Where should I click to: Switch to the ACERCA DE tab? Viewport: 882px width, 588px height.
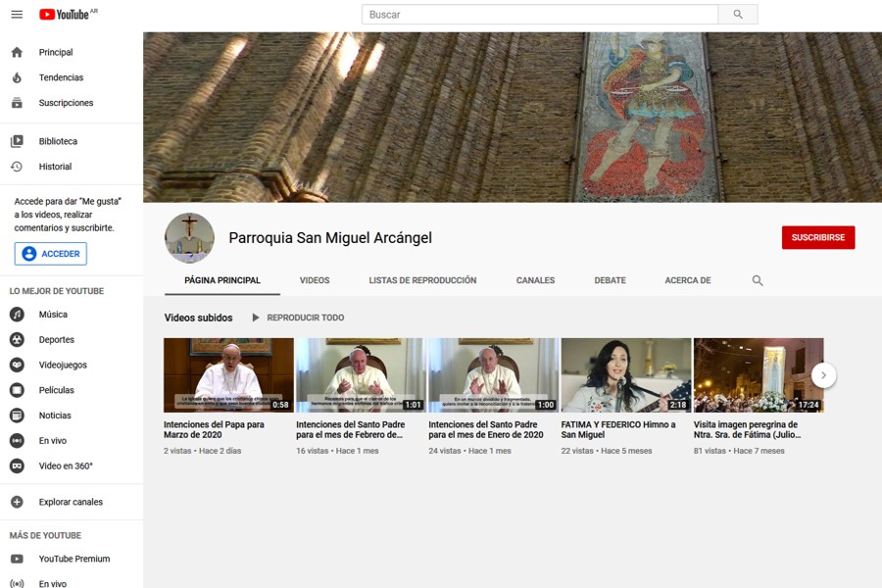tap(687, 280)
